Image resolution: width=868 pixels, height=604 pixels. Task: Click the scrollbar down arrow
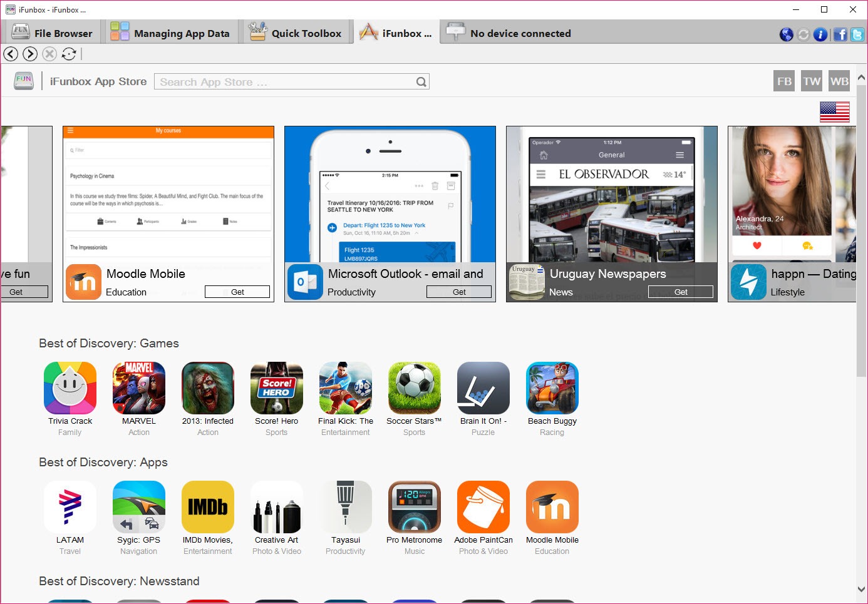click(x=861, y=589)
